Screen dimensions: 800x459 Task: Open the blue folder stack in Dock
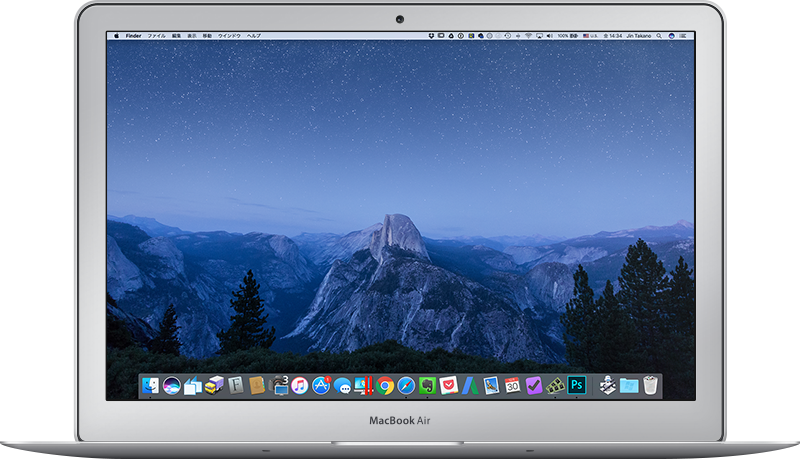pyautogui.click(x=629, y=386)
